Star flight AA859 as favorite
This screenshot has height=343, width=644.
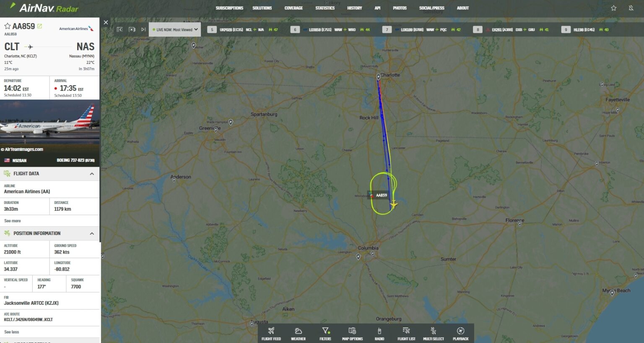point(7,26)
